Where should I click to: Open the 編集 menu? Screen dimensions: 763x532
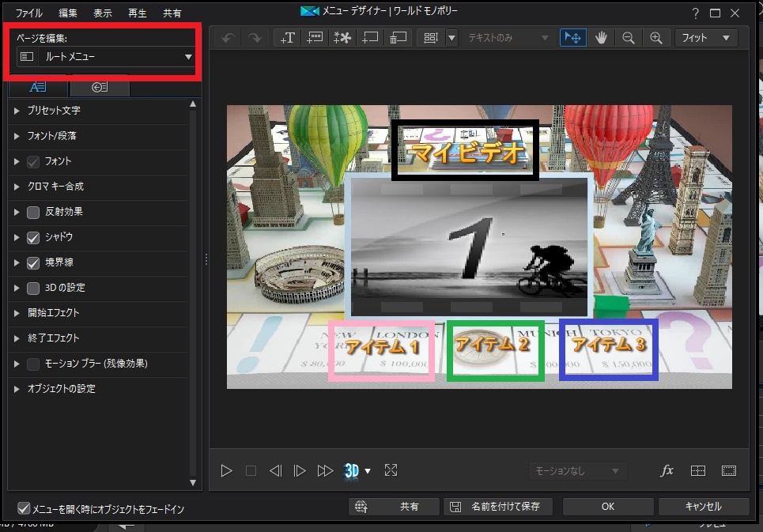(x=68, y=13)
